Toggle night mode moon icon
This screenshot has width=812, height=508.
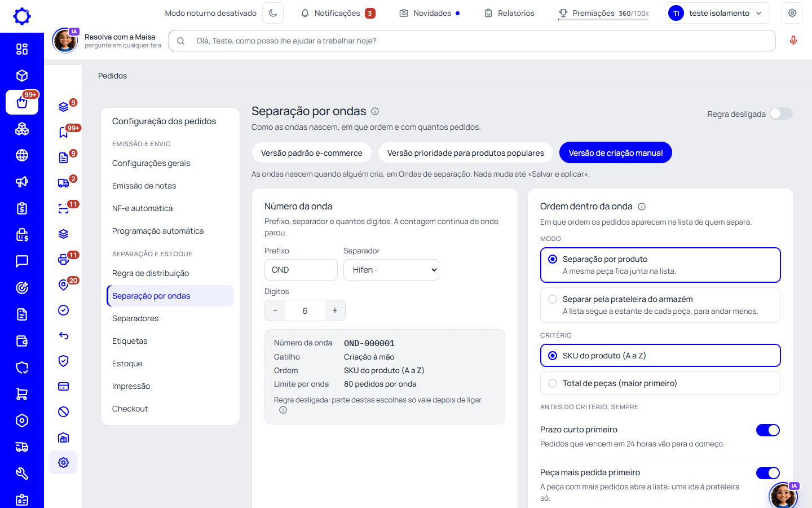tap(273, 13)
